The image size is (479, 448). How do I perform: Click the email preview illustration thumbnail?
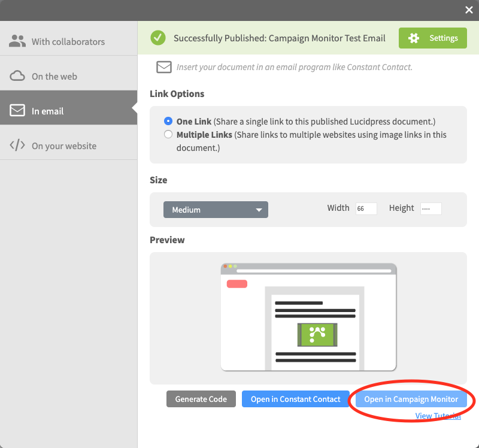pyautogui.click(x=308, y=317)
